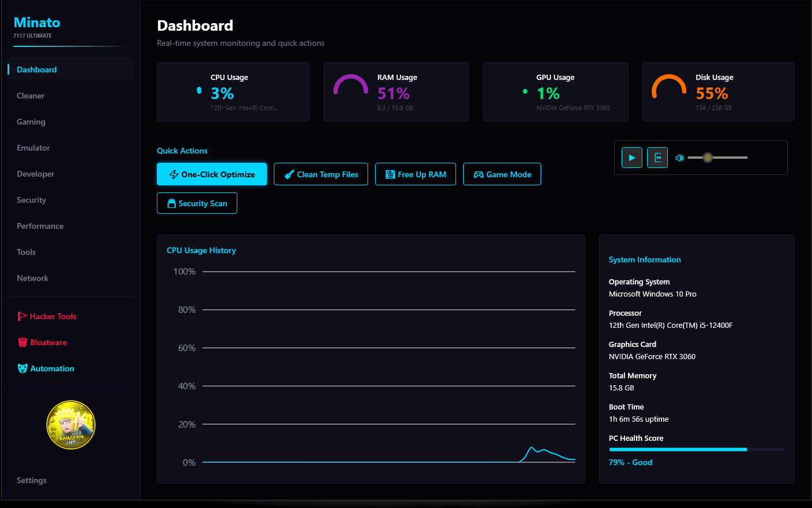This screenshot has width=812, height=508.
Task: Open the Security page from the sidebar
Action: coord(31,200)
